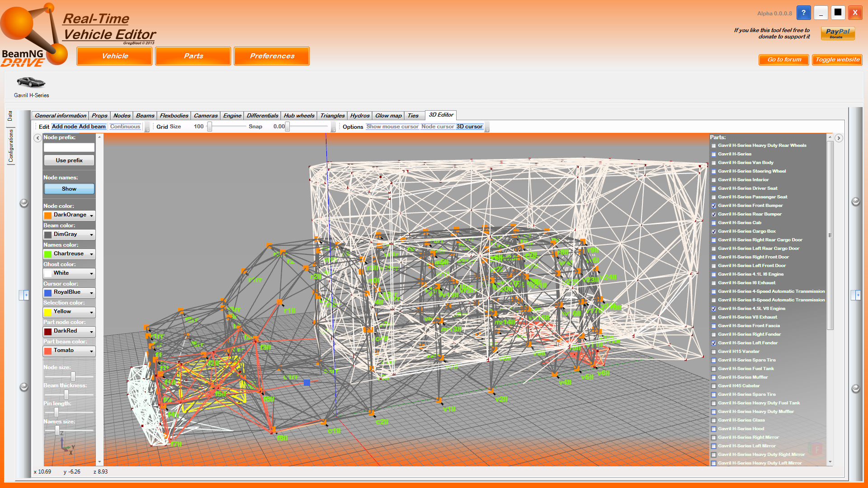
Task: Enable Gavril H-Series Van Body checkbox
Action: [x=714, y=163]
